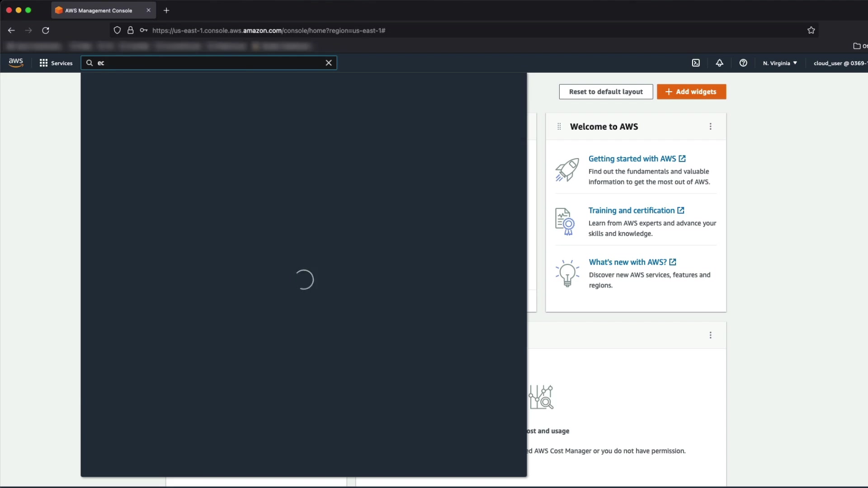Open AWS CloudShell terminal icon

(696, 63)
